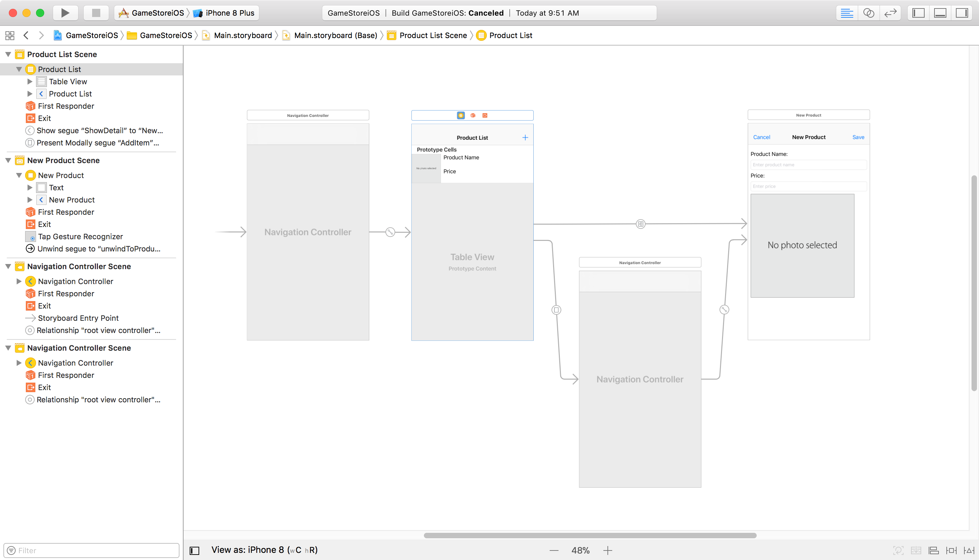The image size is (979, 560).
Task: Run the GameStoreiOS build
Action: click(x=65, y=13)
